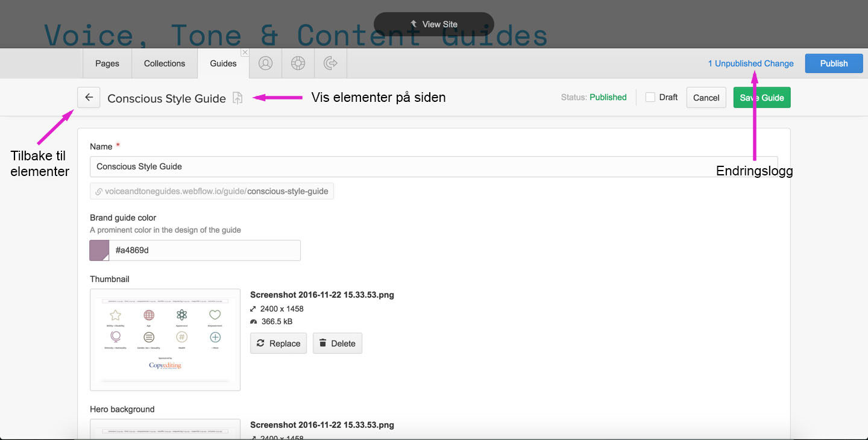Switch to the Collections tab
868x440 pixels.
[x=165, y=63]
